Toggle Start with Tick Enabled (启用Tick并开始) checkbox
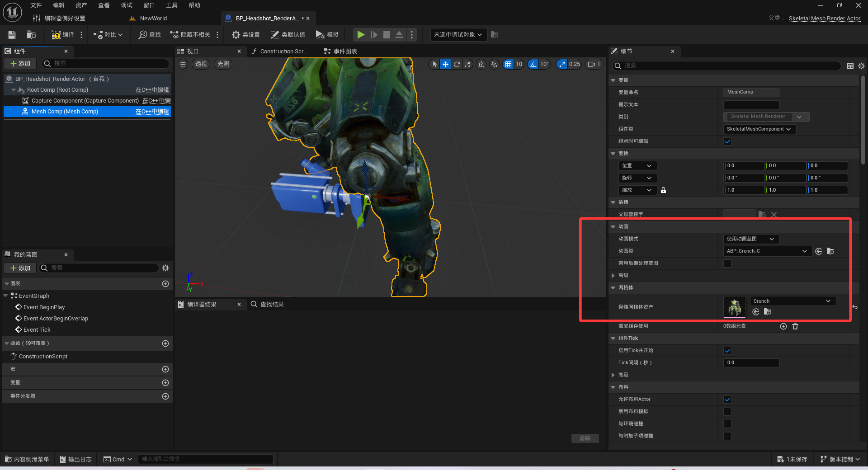Screen dimensions: 868x470 tap(727, 351)
